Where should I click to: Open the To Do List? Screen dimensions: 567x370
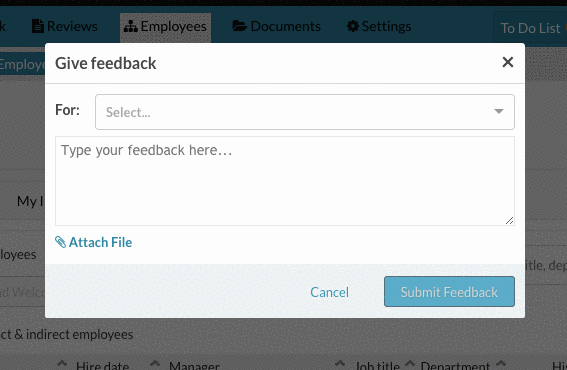[x=530, y=28]
